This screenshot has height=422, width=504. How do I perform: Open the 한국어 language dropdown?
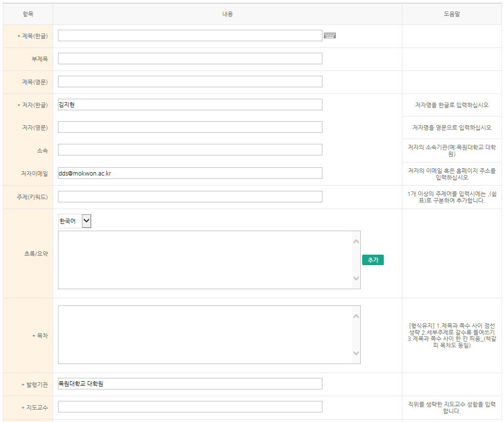coord(74,221)
